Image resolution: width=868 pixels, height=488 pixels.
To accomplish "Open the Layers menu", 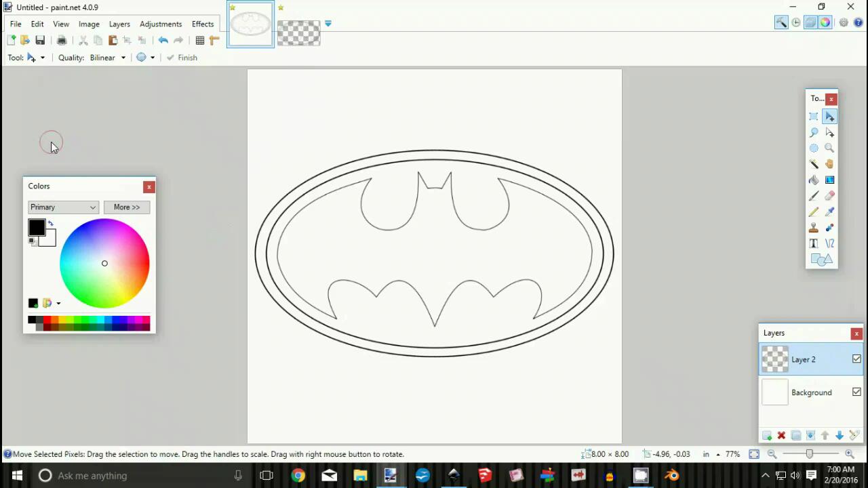I will pyautogui.click(x=119, y=24).
